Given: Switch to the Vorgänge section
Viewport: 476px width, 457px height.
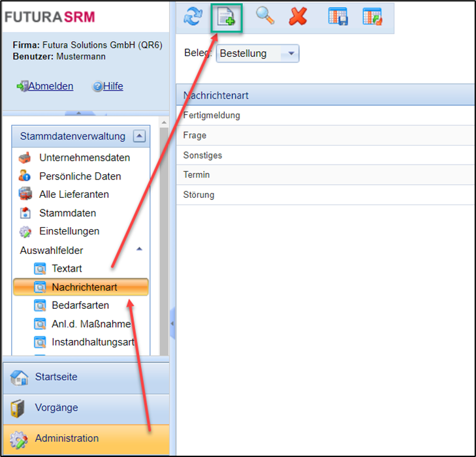Looking at the screenshot, I should (56, 407).
